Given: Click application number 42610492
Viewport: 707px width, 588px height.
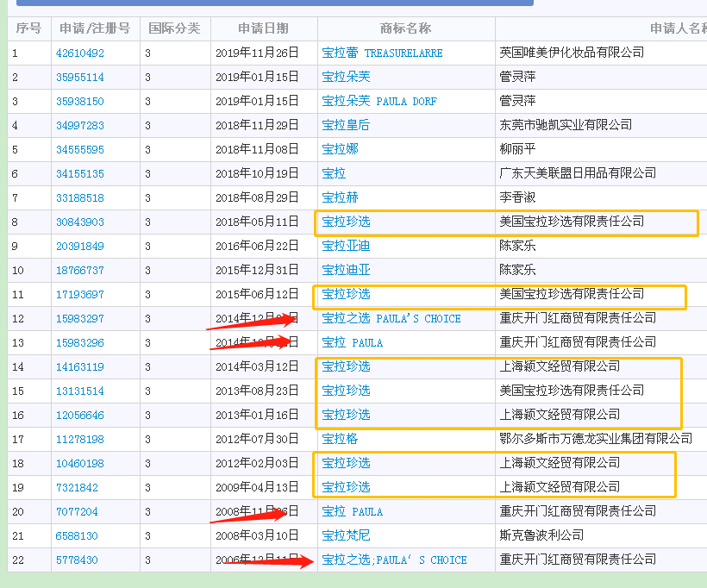Looking at the screenshot, I should [81, 53].
